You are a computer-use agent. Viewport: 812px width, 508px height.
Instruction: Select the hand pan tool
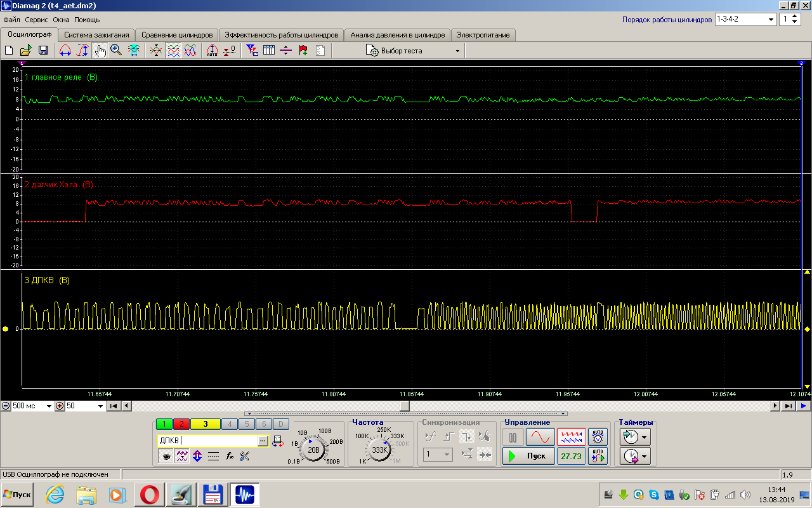coord(100,51)
